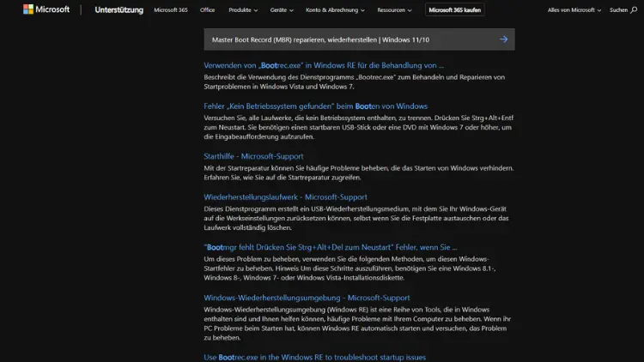
Task: Expand the Ressourcen dropdown
Action: coord(394,9)
